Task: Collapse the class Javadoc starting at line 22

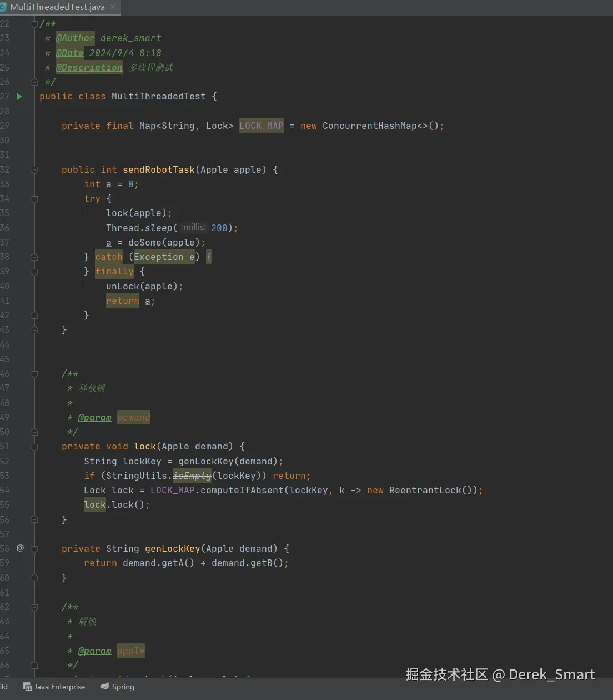Action: click(x=34, y=24)
